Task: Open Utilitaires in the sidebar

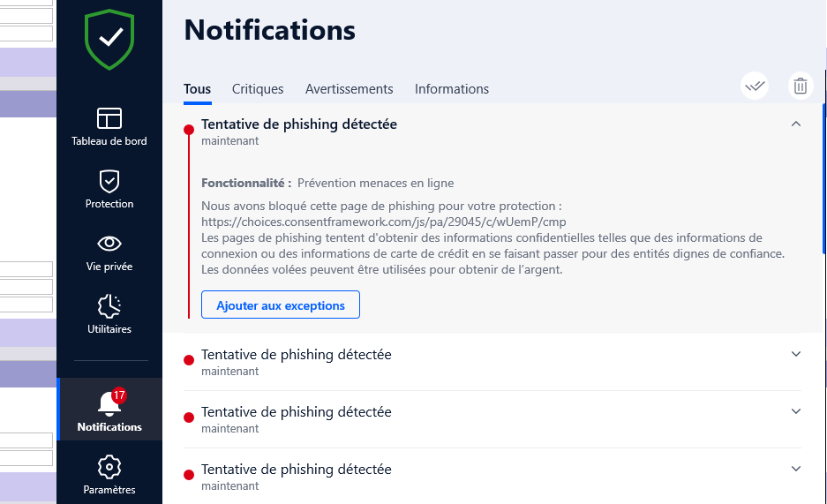Action: tap(109, 314)
